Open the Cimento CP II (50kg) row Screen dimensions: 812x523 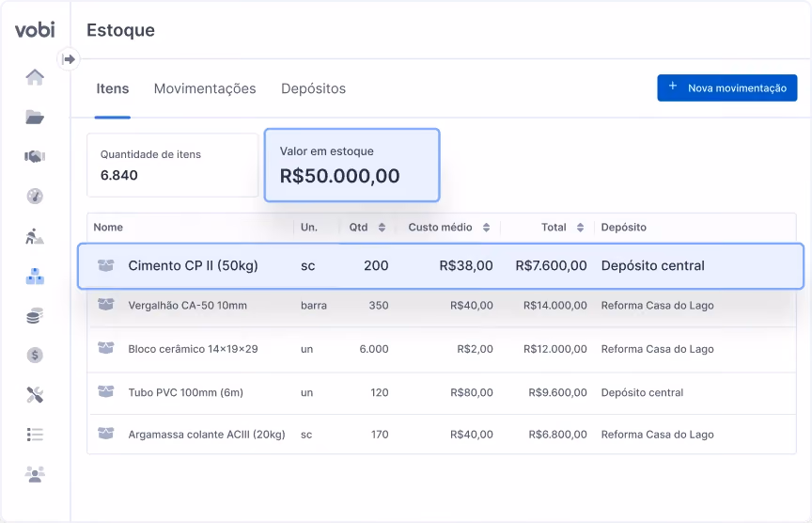coord(441,266)
